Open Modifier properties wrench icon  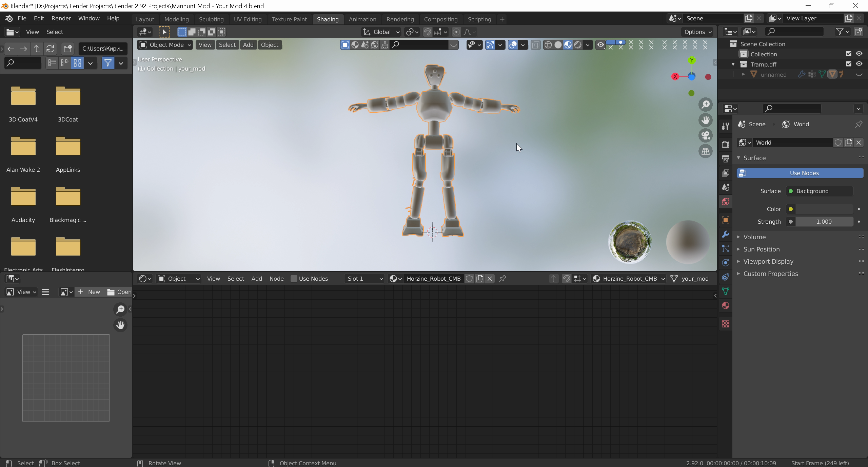click(725, 234)
